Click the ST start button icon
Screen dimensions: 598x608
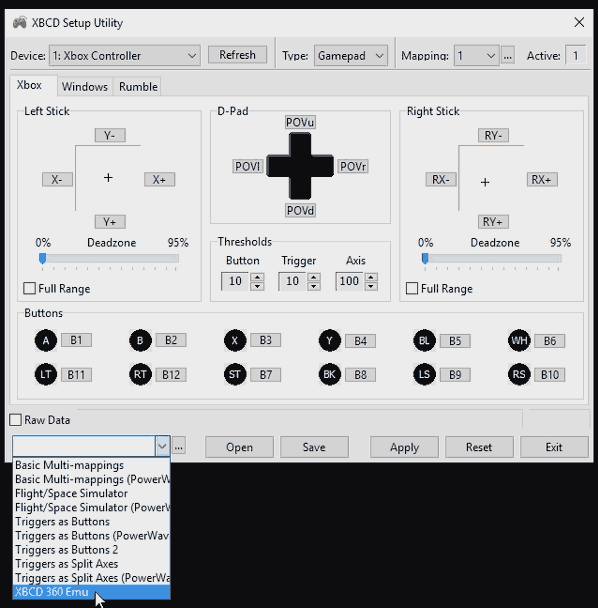pos(235,375)
